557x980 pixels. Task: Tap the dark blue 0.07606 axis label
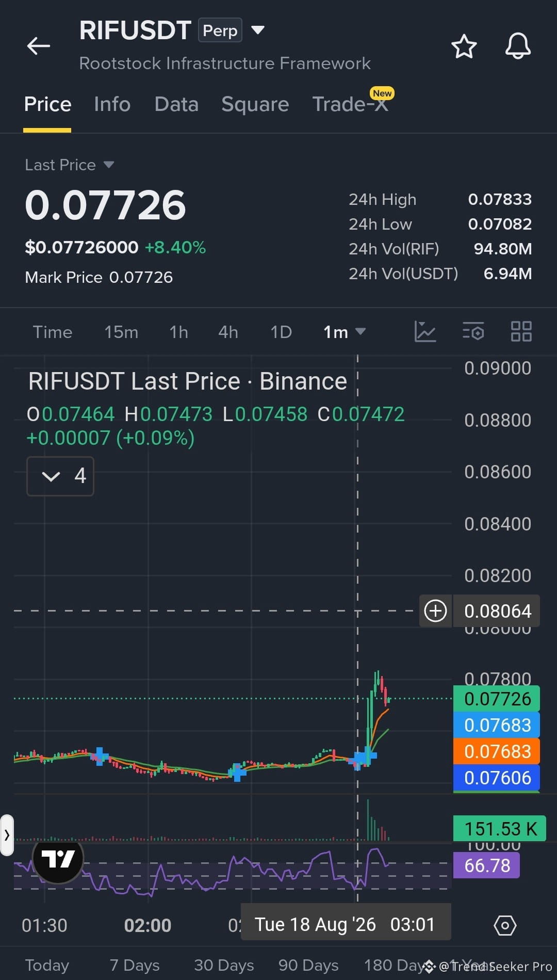coord(497,778)
